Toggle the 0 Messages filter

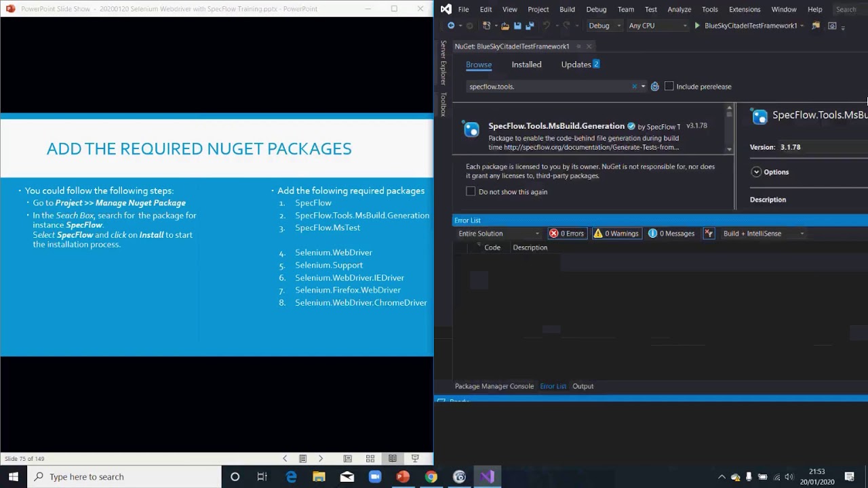(671, 233)
